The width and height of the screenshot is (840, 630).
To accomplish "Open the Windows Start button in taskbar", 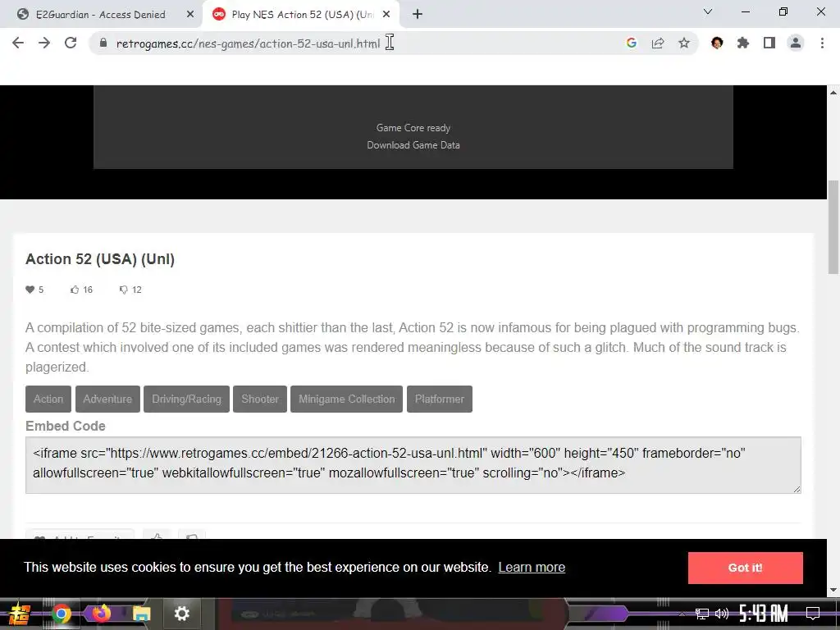I will click(20, 614).
